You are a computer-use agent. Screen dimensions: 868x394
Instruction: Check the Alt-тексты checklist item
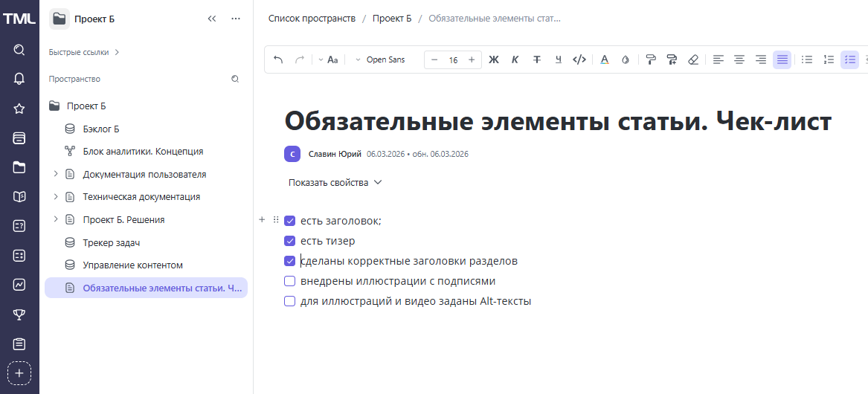pos(289,302)
